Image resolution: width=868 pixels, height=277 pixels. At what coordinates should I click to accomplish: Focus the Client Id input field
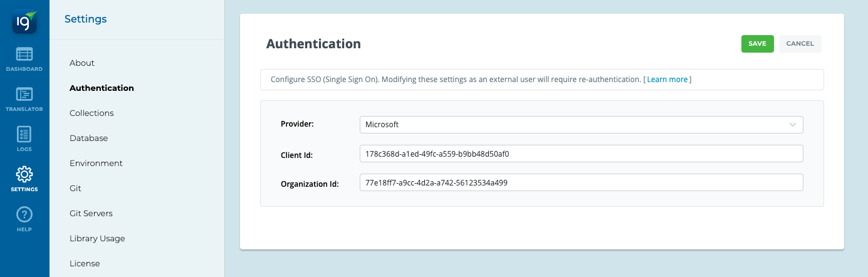pos(581,154)
